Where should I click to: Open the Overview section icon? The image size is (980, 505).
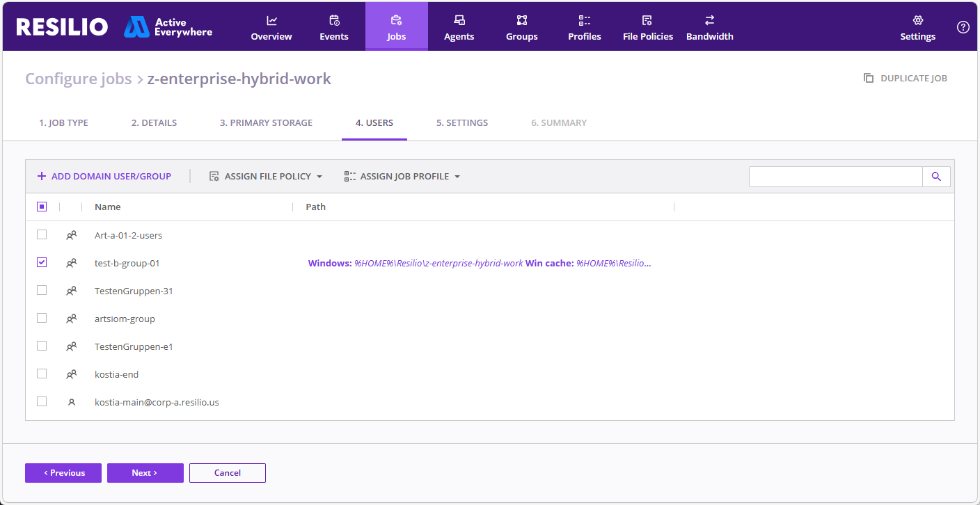click(271, 20)
